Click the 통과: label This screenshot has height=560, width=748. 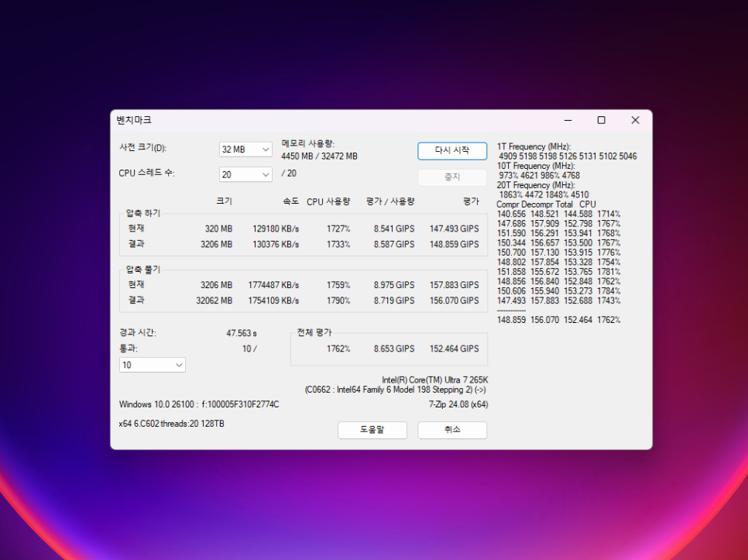[129, 349]
